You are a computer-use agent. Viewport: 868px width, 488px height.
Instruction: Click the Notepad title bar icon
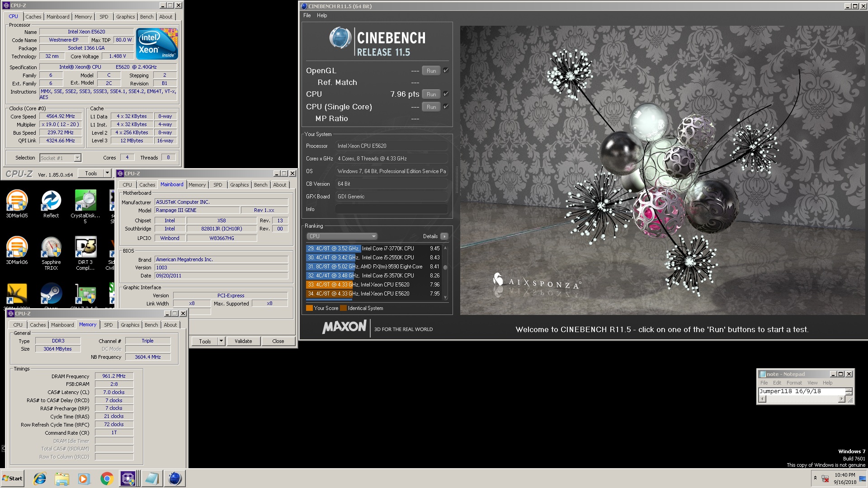763,374
